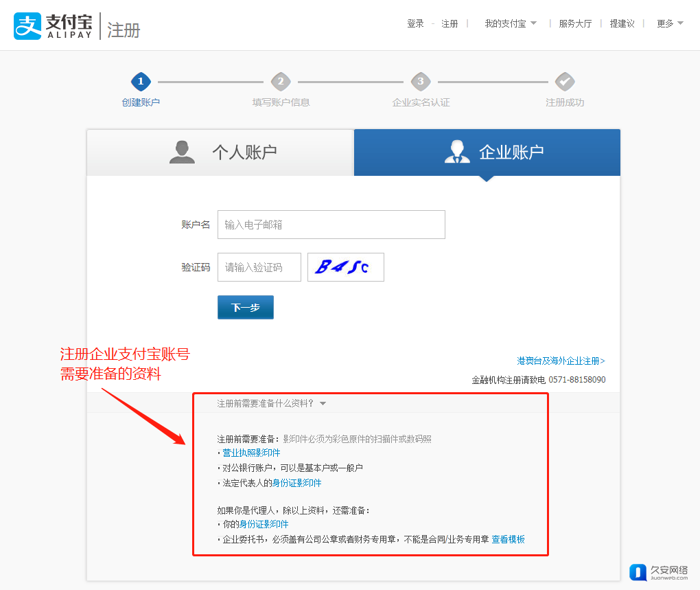The height and width of the screenshot is (590, 700).
Task: Open the 我的支付宝 dropdown menu
Action: 511,23
